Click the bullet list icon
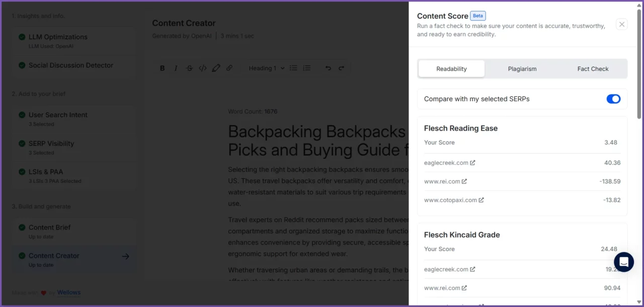The width and height of the screenshot is (644, 307). point(293,68)
